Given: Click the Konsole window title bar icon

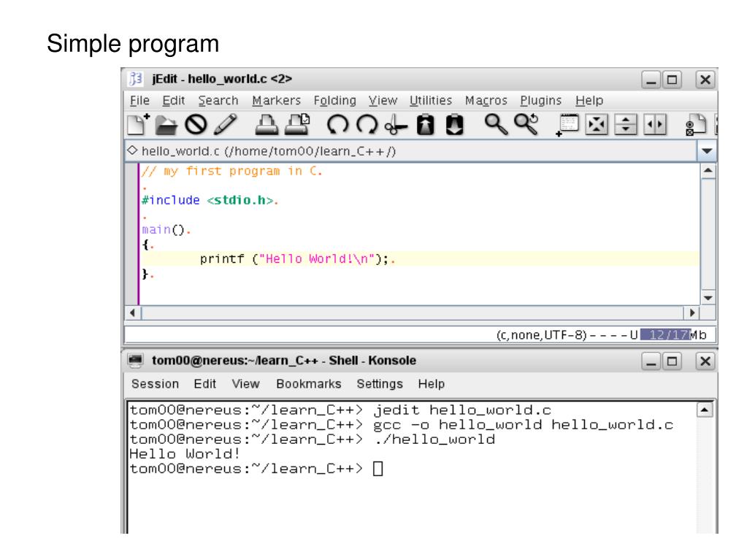Looking at the screenshot, I should click(x=136, y=361).
